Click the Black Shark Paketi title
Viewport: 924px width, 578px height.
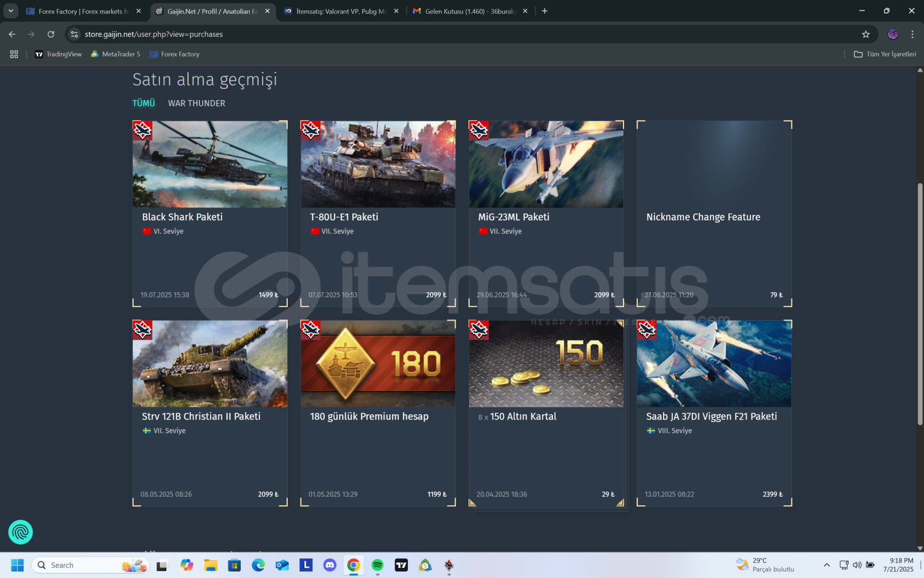182,217
